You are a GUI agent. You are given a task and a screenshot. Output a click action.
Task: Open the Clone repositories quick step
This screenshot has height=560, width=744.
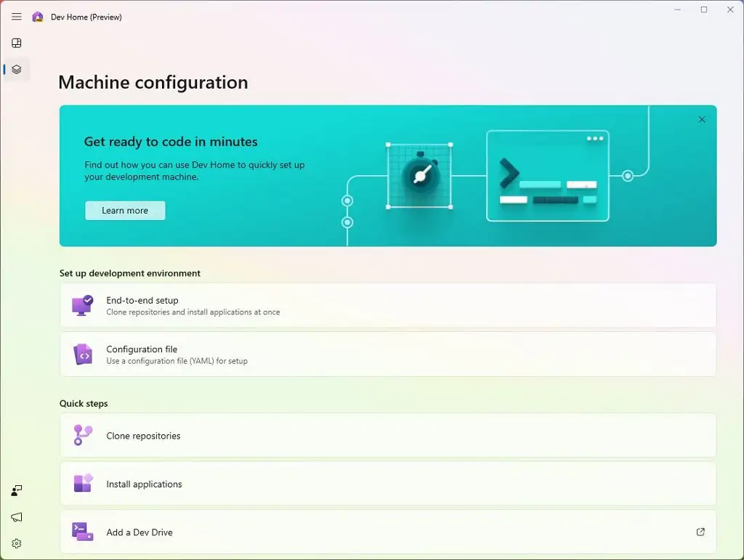point(387,435)
